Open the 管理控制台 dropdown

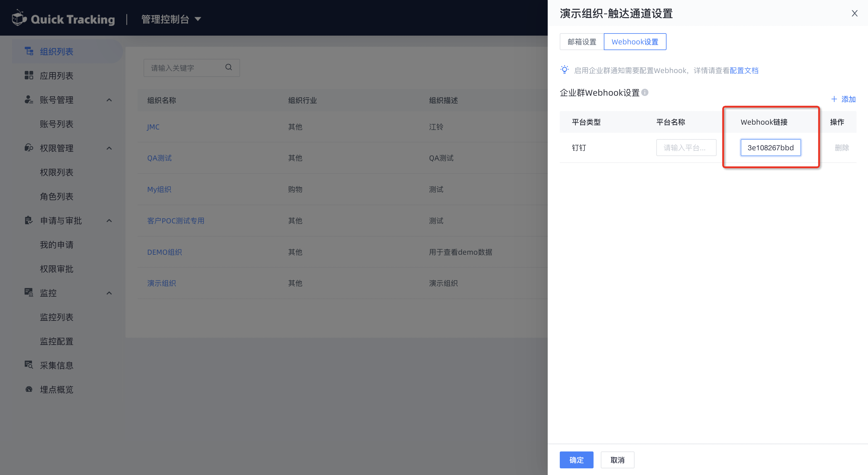[171, 19]
